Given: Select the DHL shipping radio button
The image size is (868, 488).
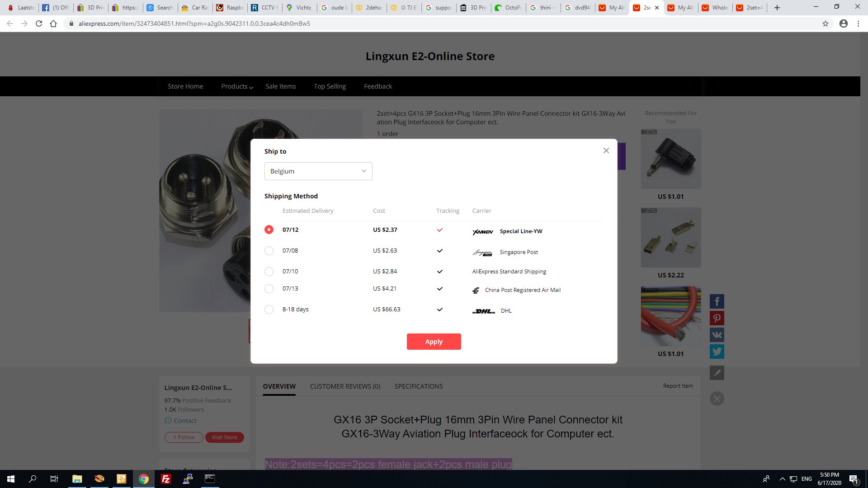Looking at the screenshot, I should point(269,310).
